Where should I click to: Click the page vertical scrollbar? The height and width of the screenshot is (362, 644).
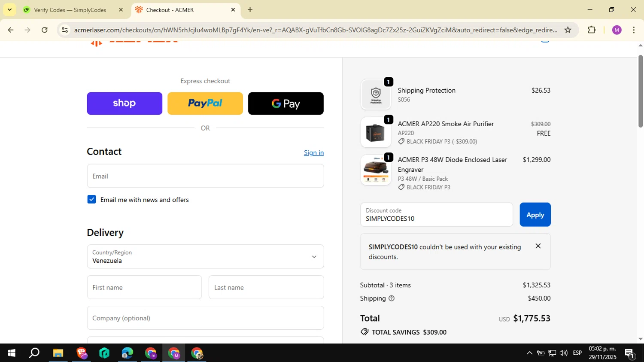640,91
